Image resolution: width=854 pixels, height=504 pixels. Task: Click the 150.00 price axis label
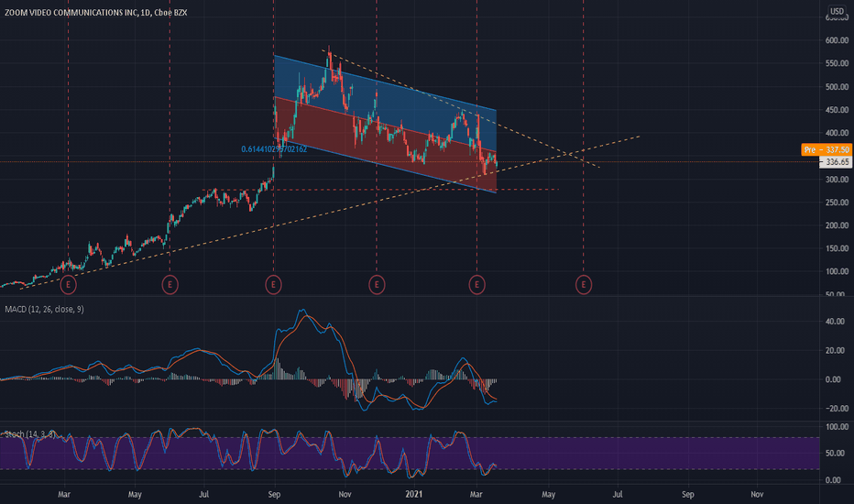837,248
